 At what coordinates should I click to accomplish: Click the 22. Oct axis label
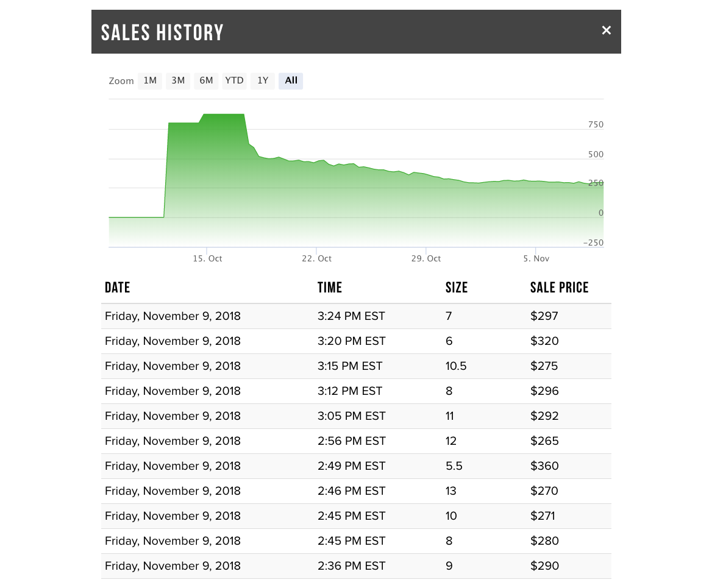[317, 258]
